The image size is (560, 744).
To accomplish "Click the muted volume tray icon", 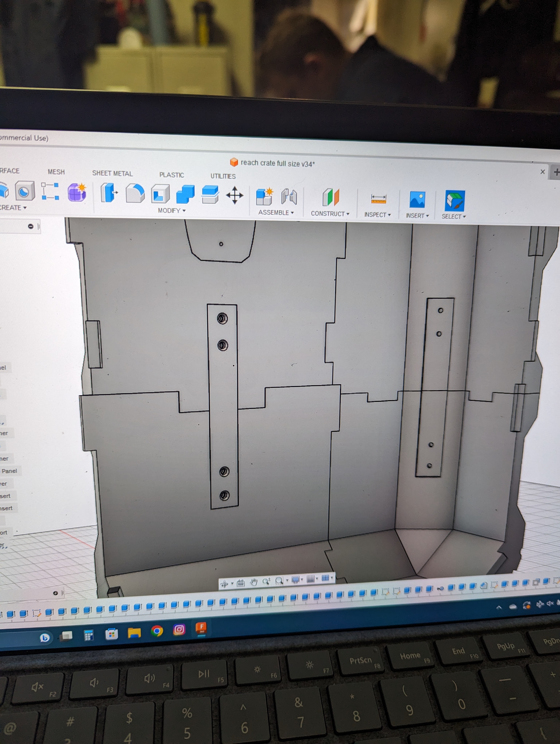I will pos(550,603).
